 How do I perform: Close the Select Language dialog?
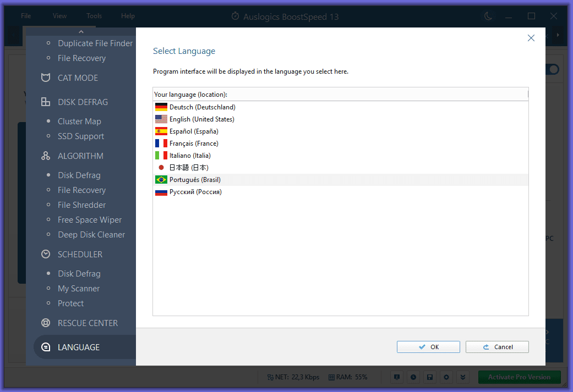531,38
